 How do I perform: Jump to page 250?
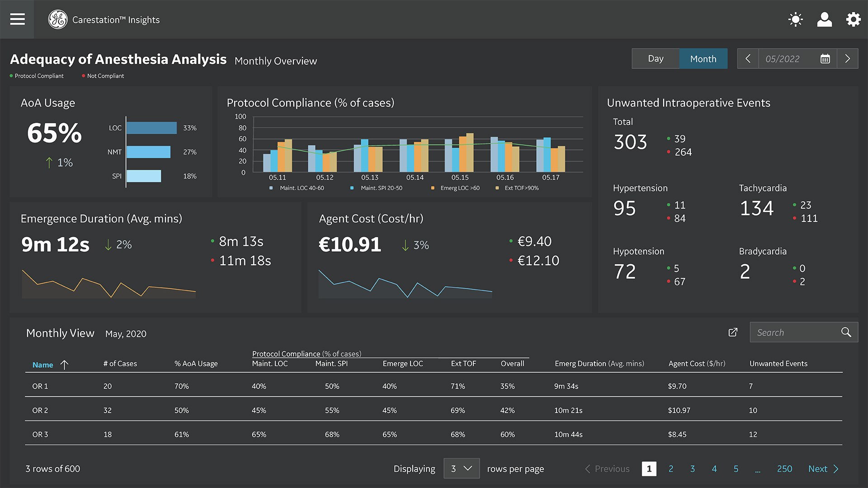click(x=784, y=469)
